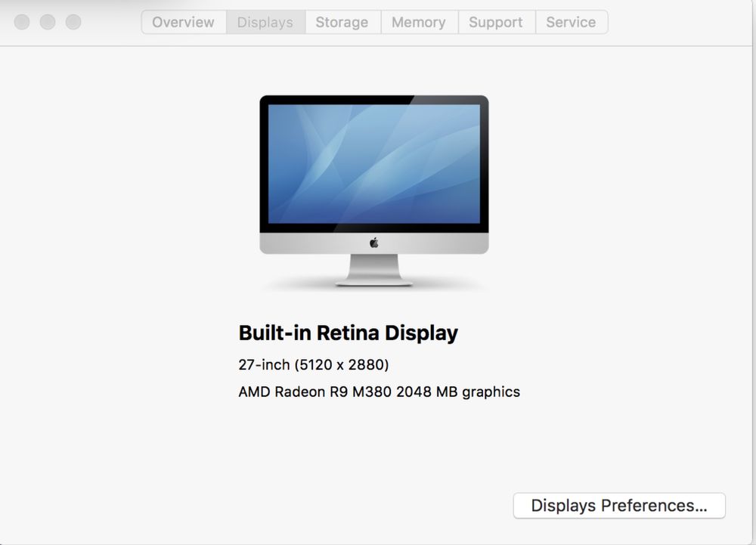Close the window with the first window control

pyautogui.click(x=22, y=22)
